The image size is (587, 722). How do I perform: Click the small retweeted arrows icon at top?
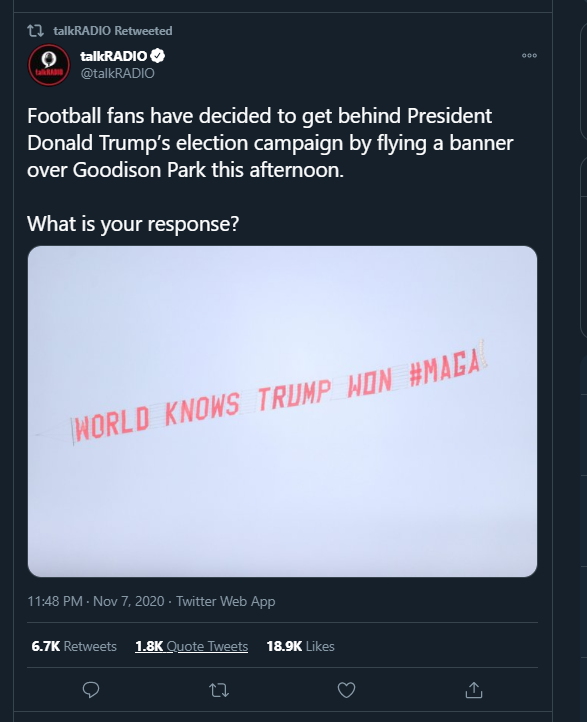(x=35, y=31)
